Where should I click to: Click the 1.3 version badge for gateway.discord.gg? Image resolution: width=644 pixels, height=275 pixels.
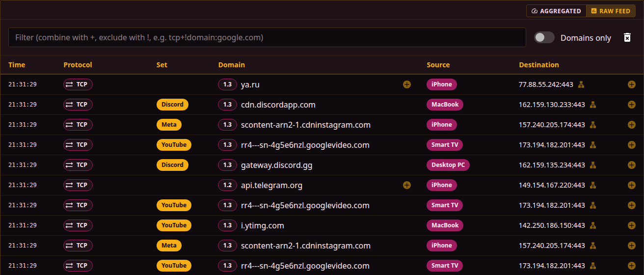[x=227, y=165]
